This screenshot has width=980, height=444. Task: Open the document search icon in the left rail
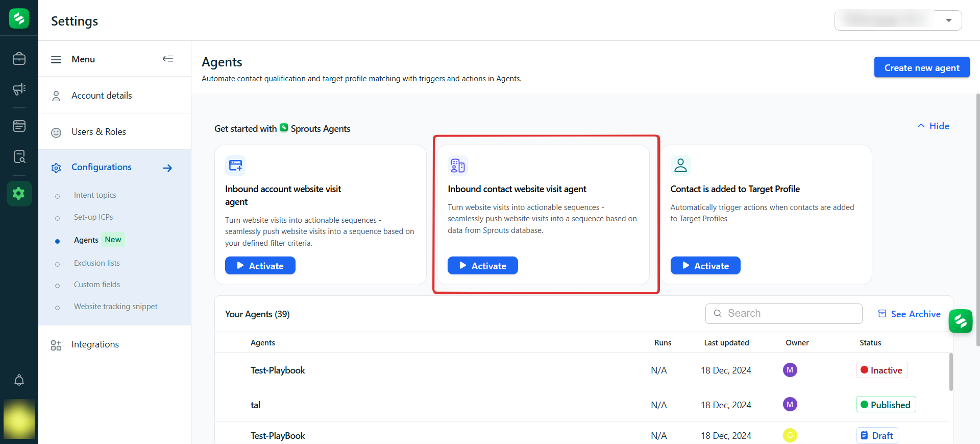19,157
